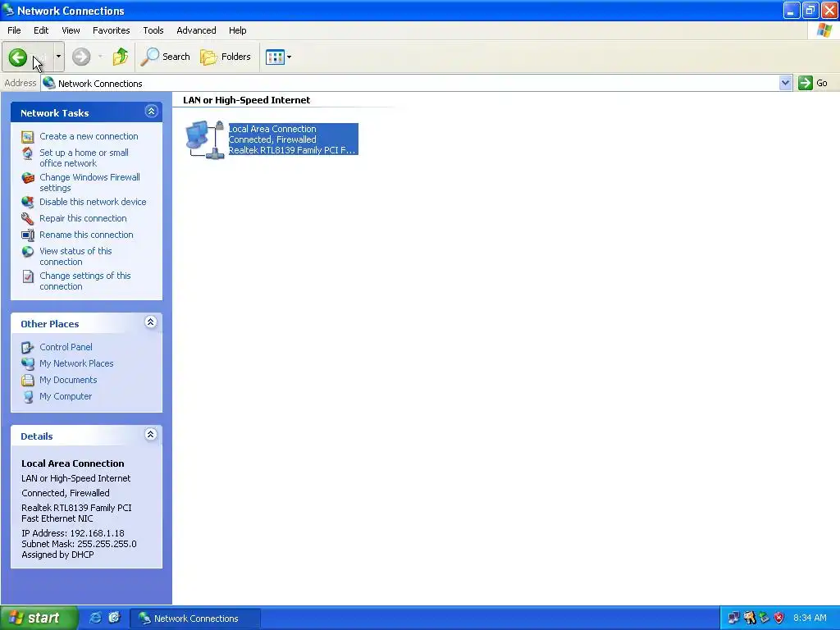Click the Change settings checkmark icon
This screenshot has width=840, height=630.
28,276
